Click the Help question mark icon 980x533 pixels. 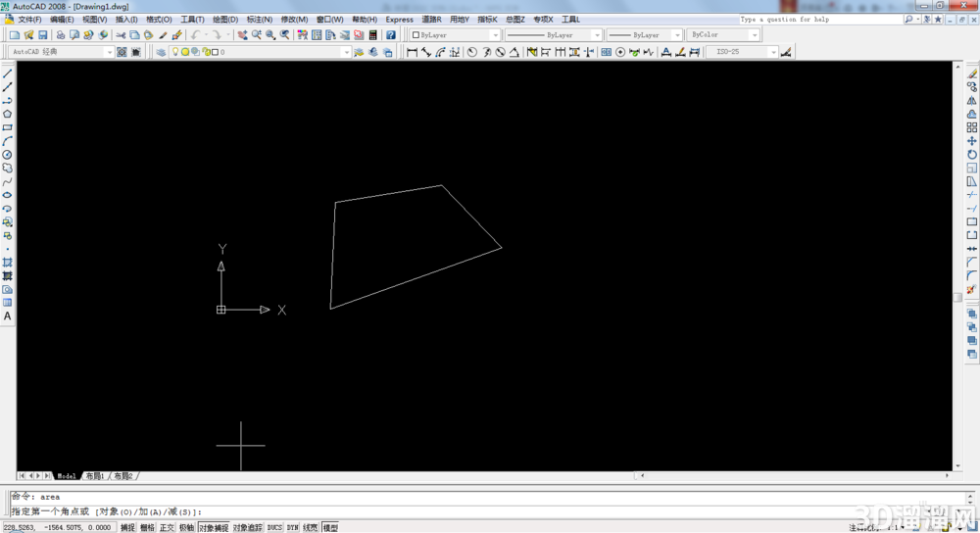pyautogui.click(x=391, y=35)
